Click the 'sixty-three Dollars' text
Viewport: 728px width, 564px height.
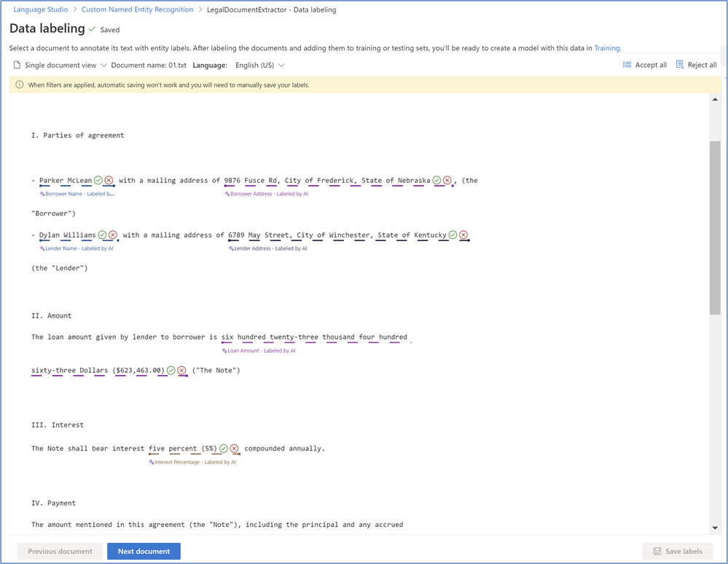[x=70, y=370]
